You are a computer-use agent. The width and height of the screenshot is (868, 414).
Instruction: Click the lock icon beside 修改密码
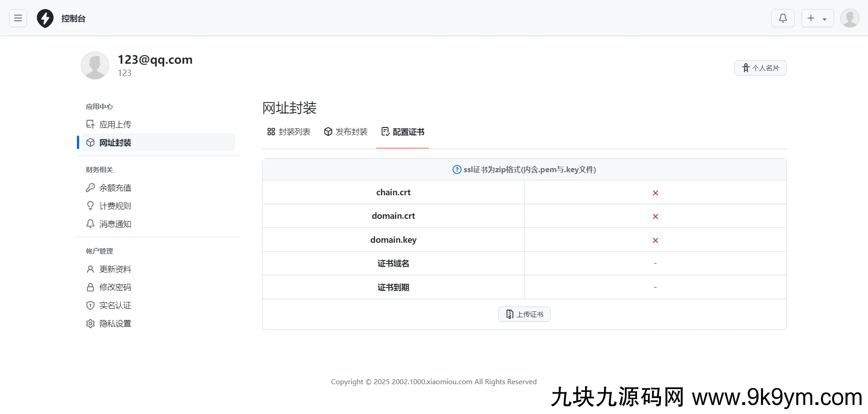click(90, 287)
